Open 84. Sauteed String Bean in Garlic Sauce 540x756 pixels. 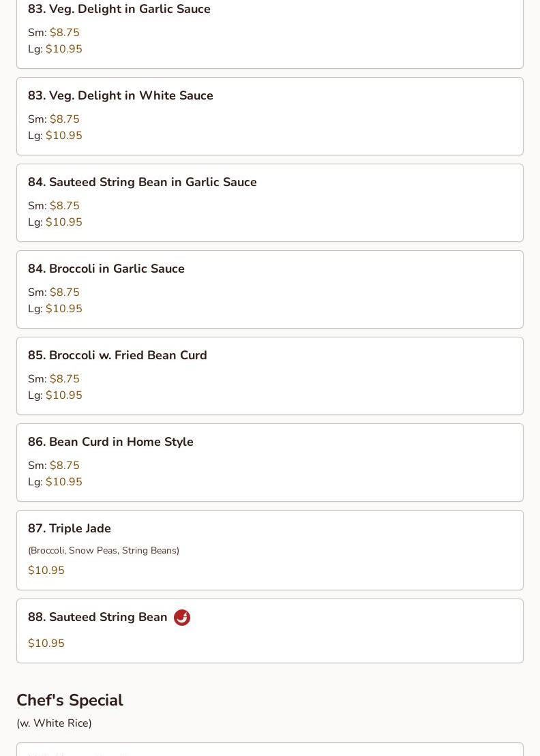[x=270, y=203]
